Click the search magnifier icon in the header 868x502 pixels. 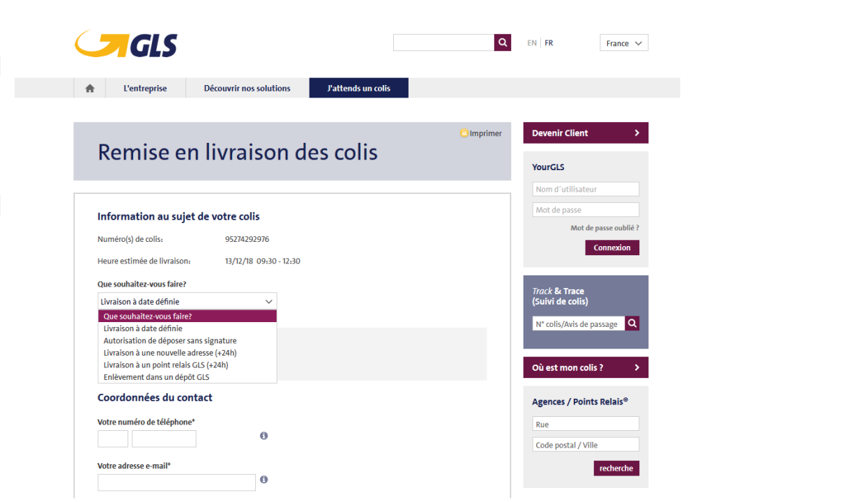point(502,43)
